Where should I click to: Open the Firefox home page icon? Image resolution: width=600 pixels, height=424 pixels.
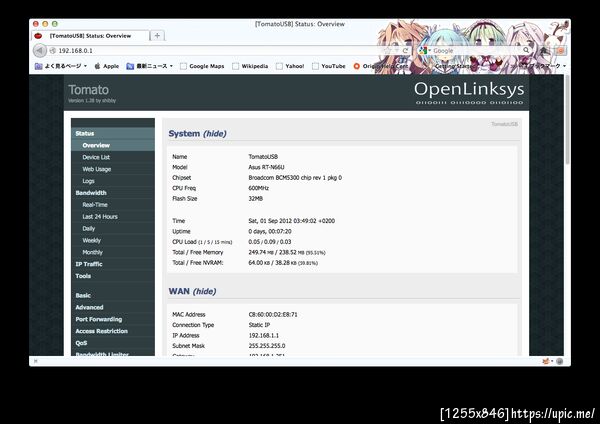pyautogui.click(x=544, y=51)
